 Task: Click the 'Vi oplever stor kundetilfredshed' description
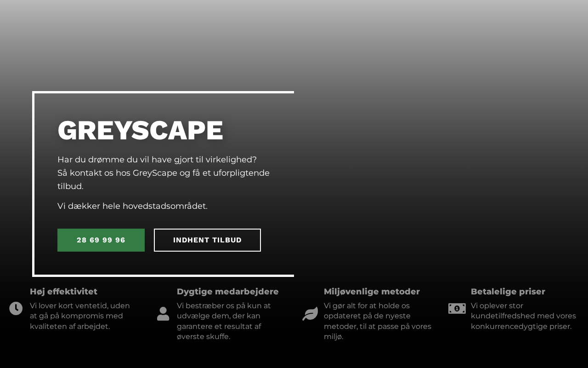pos(523,316)
